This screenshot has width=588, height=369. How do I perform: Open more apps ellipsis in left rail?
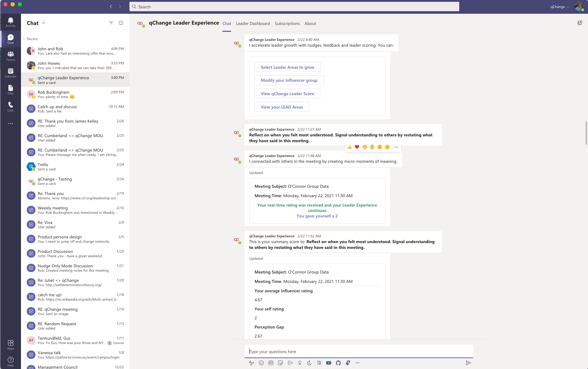(10, 123)
